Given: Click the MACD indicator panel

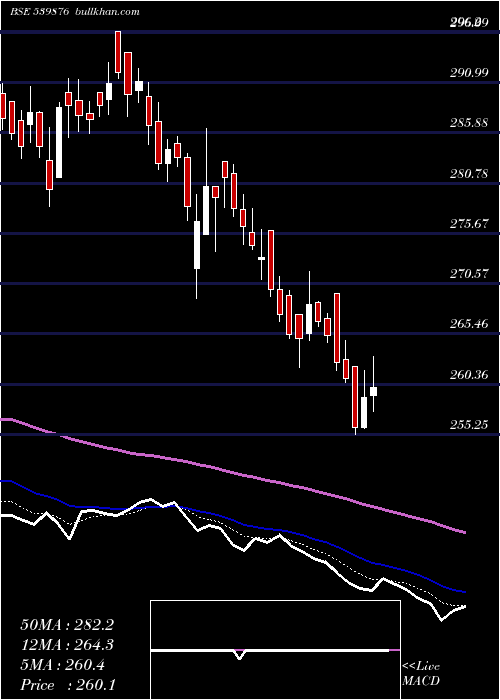Looking at the screenshot, I should (x=275, y=650).
